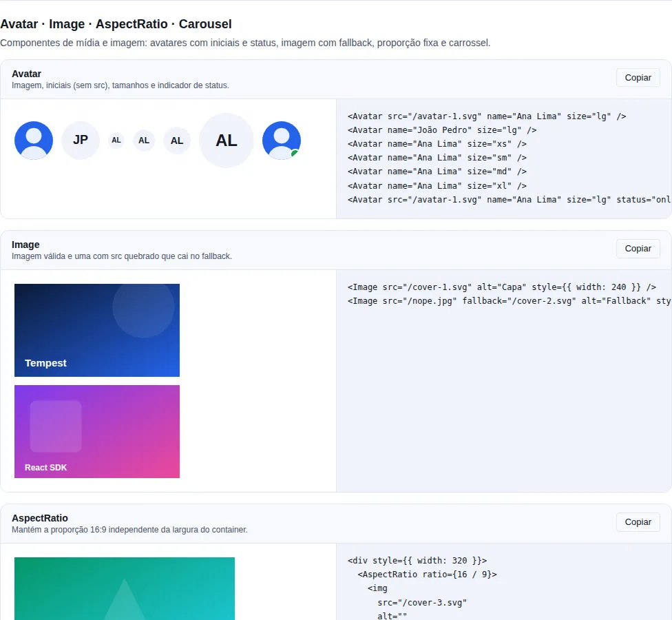Click the Avatar size="xl" code line

pyautogui.click(x=437, y=186)
